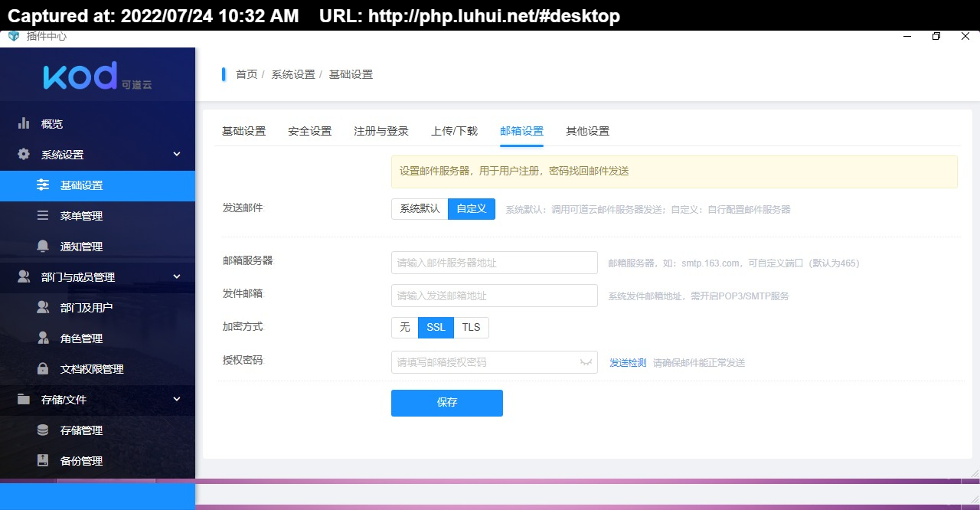980x510 pixels.
Task: Open 概览 in sidebar
Action: [x=97, y=123]
